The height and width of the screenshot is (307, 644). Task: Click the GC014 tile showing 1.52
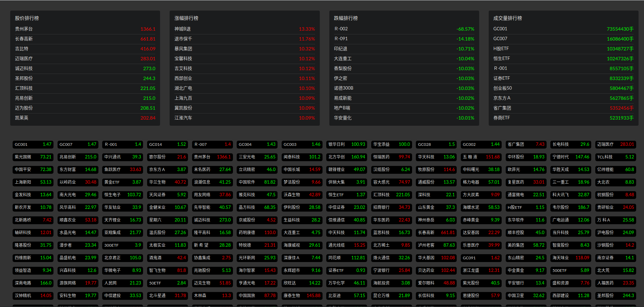click(x=168, y=144)
